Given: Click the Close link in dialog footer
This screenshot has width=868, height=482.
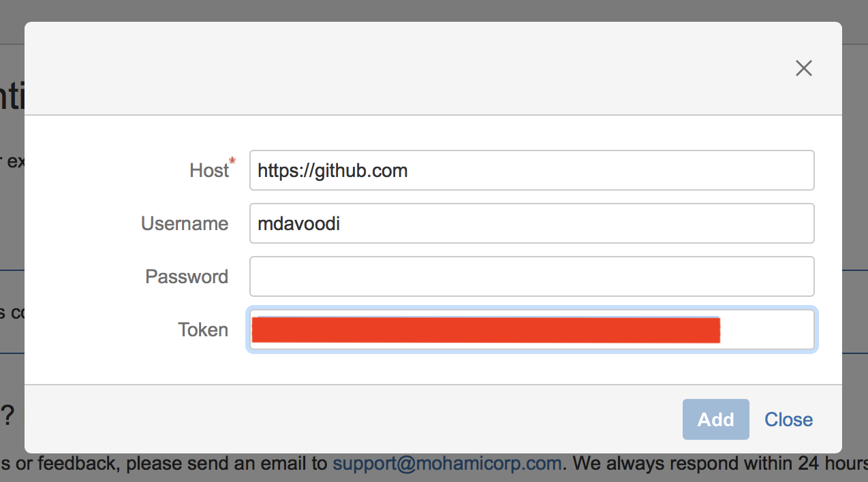Looking at the screenshot, I should coord(788,419).
